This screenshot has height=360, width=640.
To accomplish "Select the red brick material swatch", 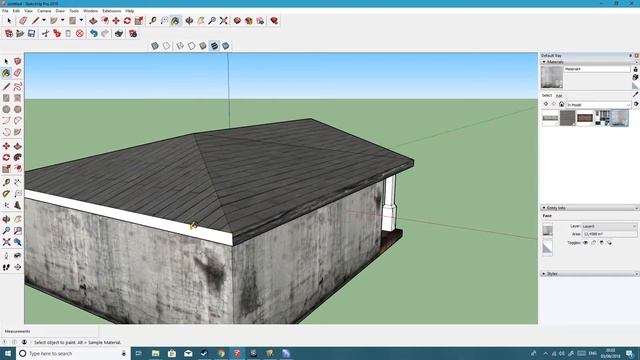I will tap(584, 118).
